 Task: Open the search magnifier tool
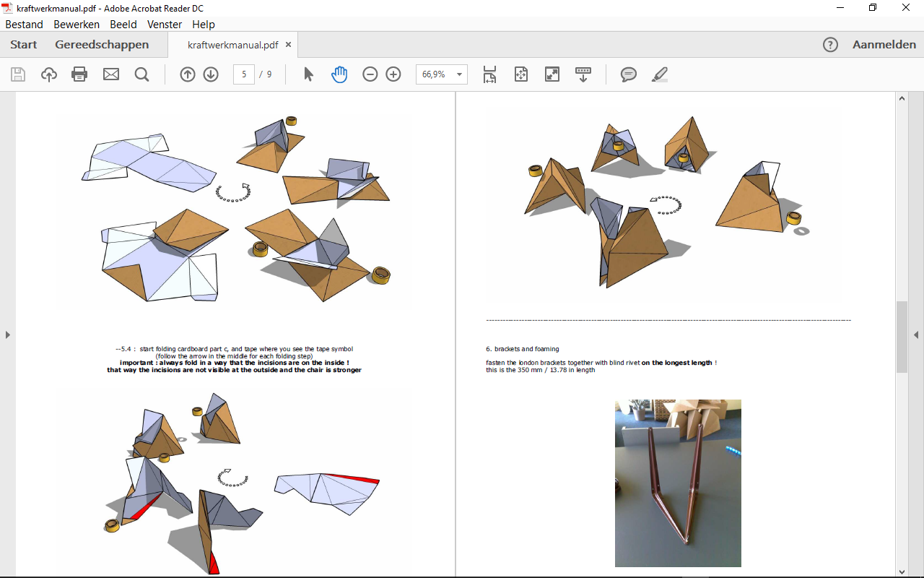[x=141, y=74]
